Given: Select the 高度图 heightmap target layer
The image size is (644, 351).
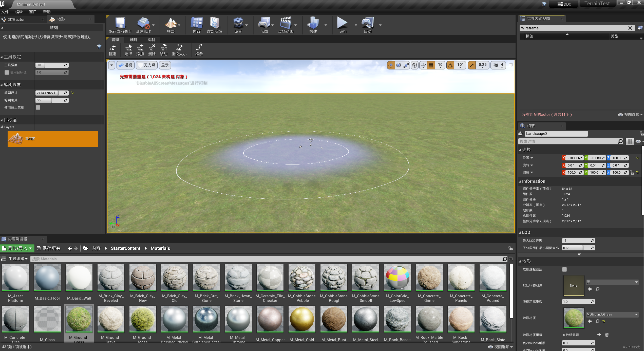Looking at the screenshot, I should (x=53, y=139).
